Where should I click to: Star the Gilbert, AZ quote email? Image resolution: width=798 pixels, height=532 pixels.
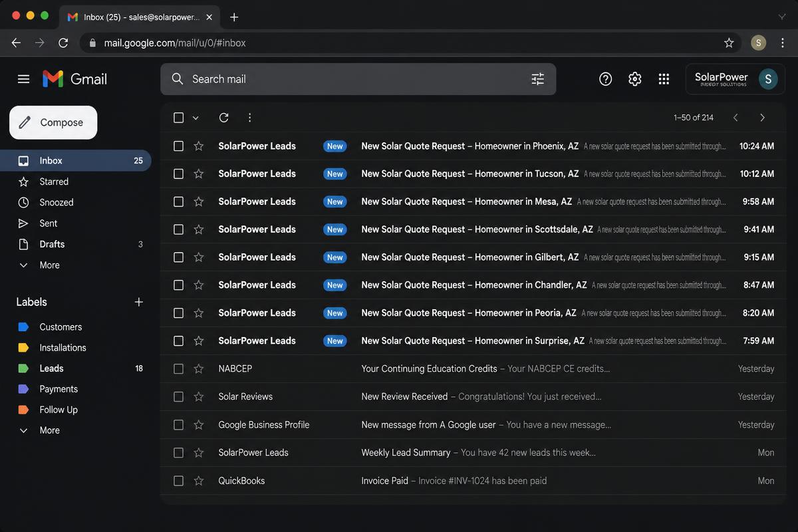[x=198, y=257]
